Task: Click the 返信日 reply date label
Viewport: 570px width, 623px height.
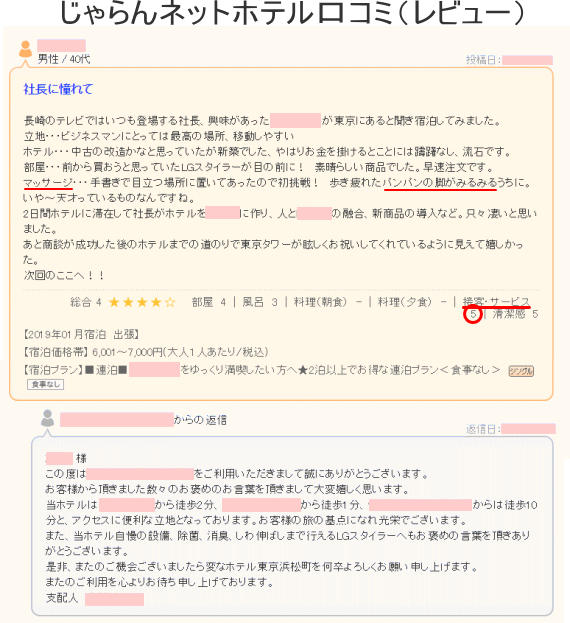Action: [x=483, y=429]
